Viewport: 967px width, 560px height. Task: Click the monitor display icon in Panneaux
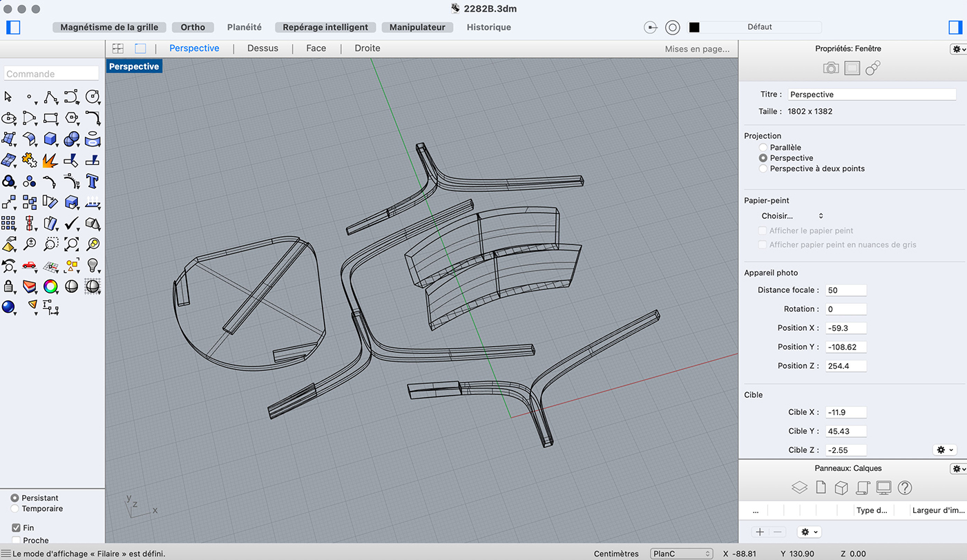click(883, 487)
